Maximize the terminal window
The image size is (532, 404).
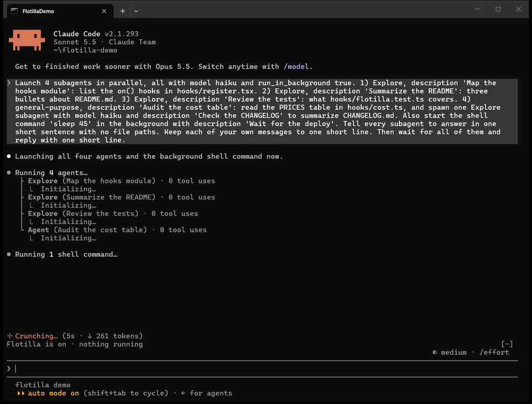498,9
